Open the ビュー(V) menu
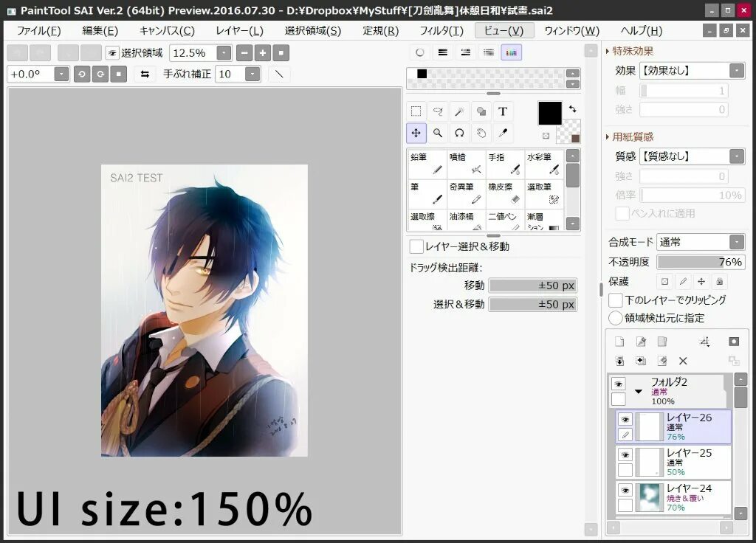The height and width of the screenshot is (543, 756). click(504, 31)
